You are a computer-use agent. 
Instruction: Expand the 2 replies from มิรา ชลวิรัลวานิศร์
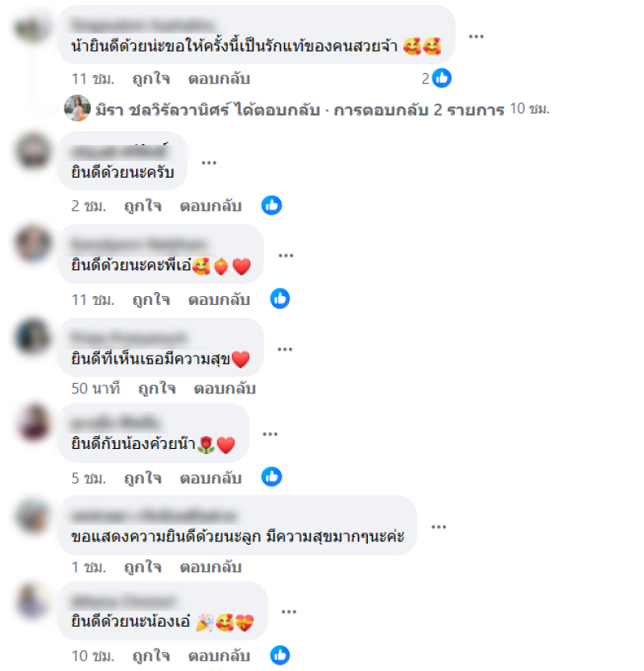(x=321, y=110)
